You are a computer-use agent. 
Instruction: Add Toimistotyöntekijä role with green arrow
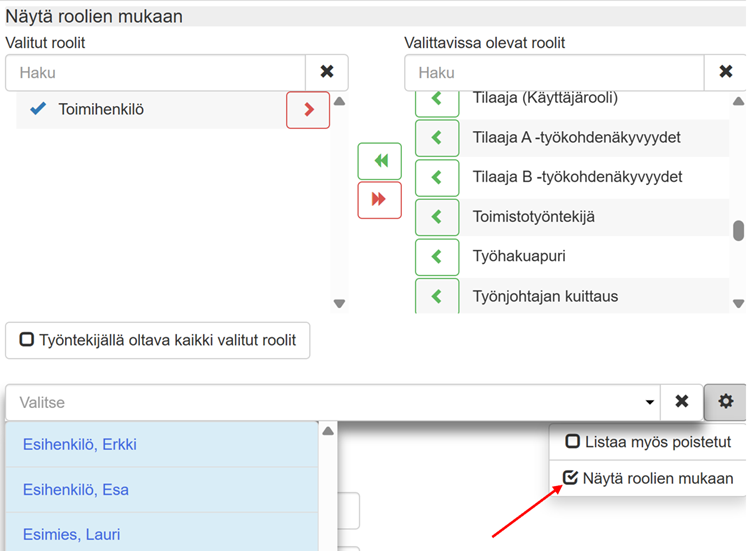[436, 217]
